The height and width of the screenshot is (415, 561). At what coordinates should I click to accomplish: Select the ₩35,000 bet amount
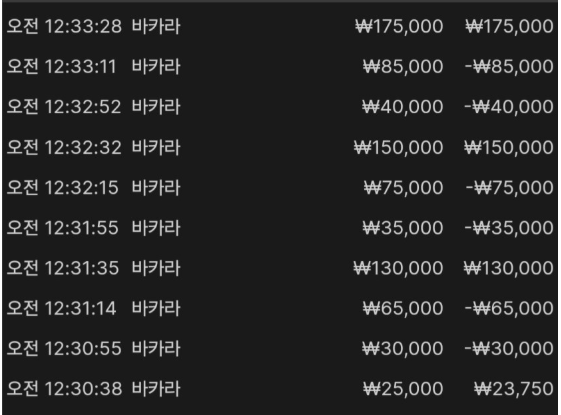(403, 228)
